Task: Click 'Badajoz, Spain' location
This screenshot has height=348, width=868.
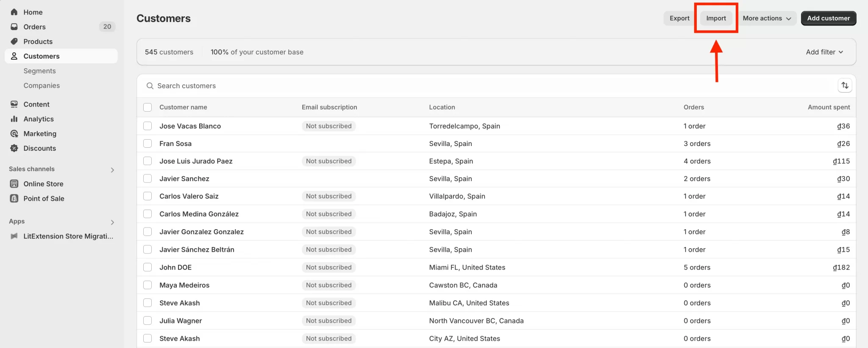Action: pos(453,214)
